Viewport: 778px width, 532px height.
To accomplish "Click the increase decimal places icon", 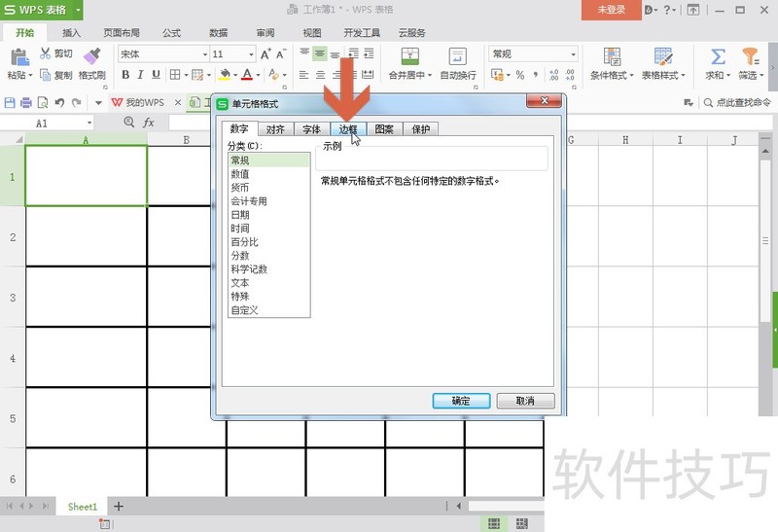I will (553, 75).
